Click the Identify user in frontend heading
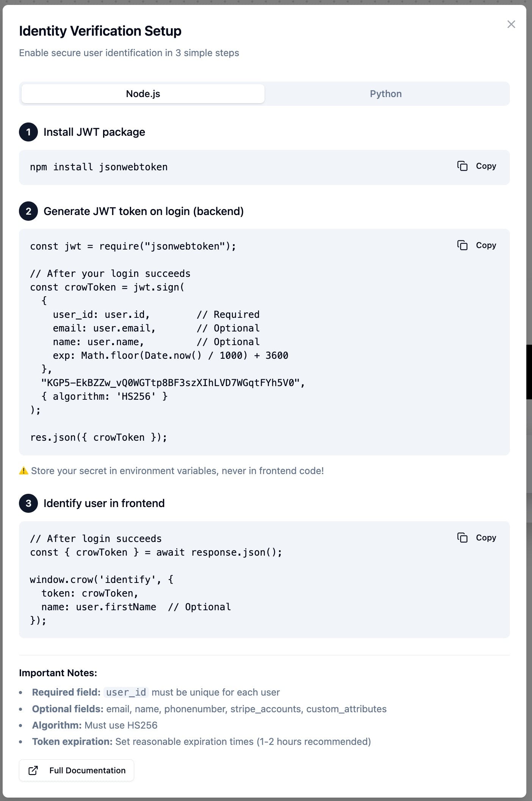 104,503
